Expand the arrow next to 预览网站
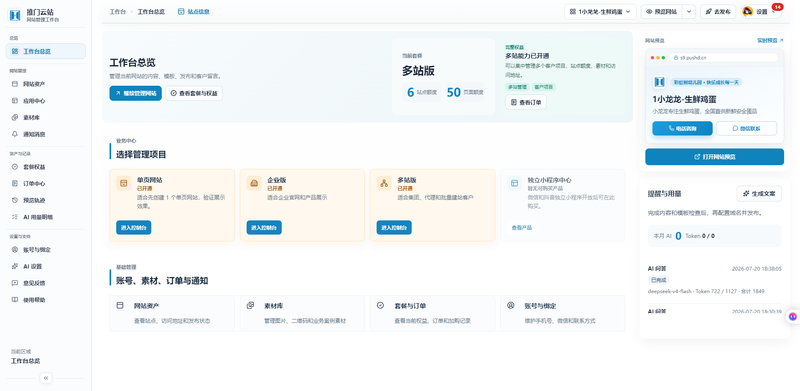This screenshot has height=391, width=800. [689, 11]
